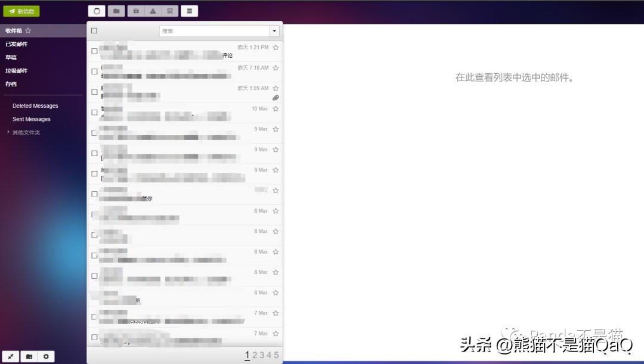Open the settings gear at the bottom left
The image size is (644, 364).
click(x=46, y=356)
